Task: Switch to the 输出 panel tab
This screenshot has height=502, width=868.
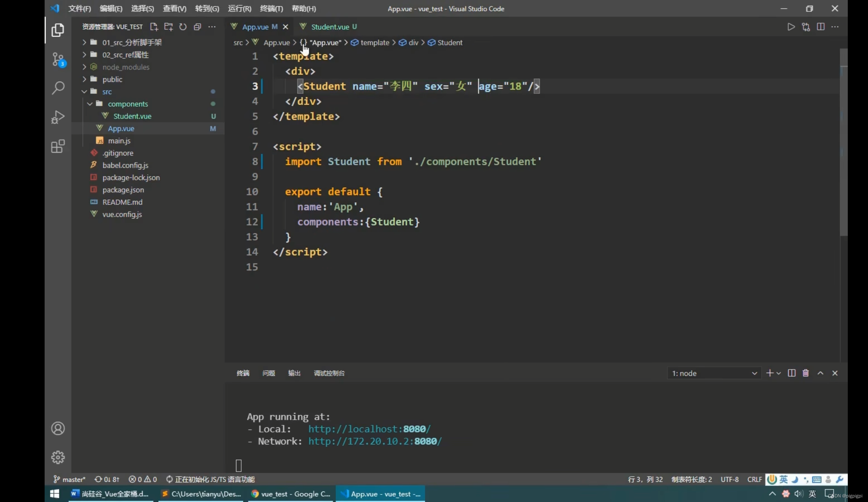Action: coord(294,373)
